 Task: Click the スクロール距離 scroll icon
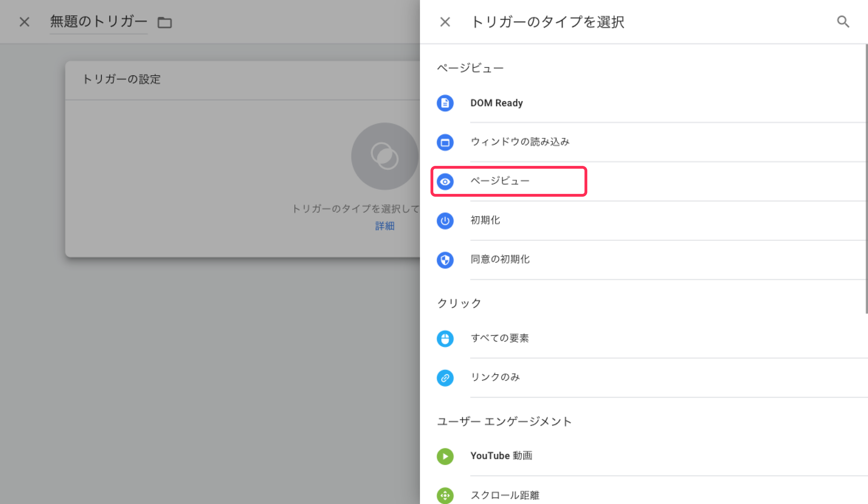click(445, 495)
